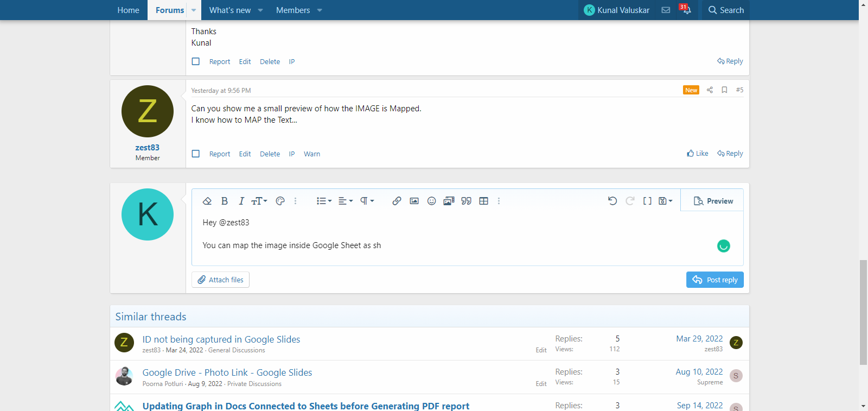Select checkbox on zest83's post

[x=196, y=154]
